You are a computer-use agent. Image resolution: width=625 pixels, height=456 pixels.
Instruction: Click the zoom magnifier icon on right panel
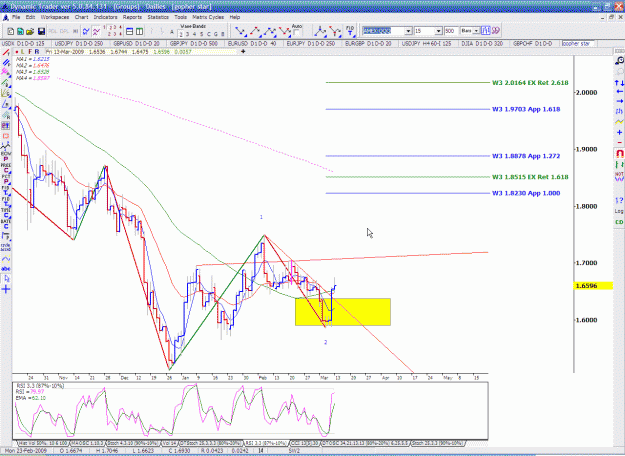tap(619, 61)
